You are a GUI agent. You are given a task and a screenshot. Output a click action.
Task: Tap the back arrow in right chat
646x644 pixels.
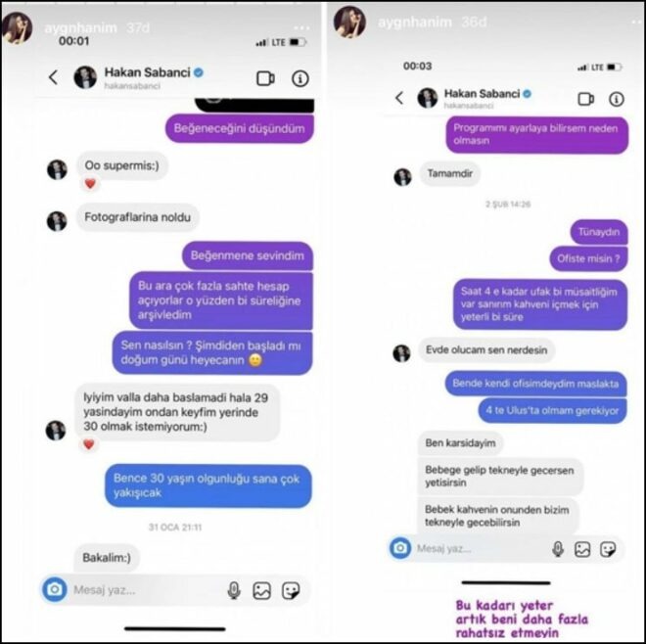[398, 98]
